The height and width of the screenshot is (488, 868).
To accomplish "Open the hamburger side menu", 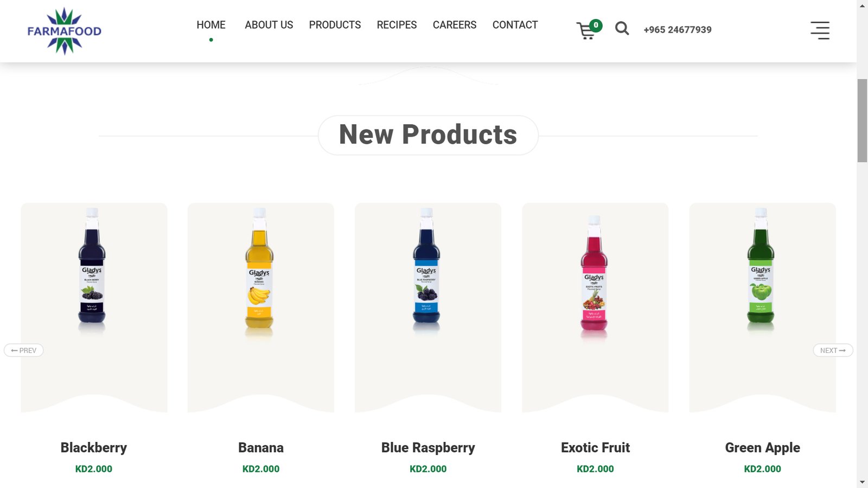I will pyautogui.click(x=820, y=30).
